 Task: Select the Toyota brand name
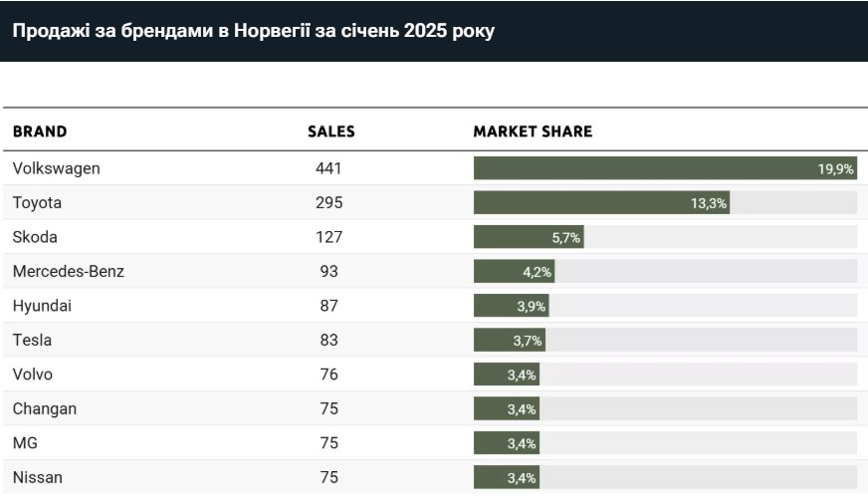coord(37,202)
